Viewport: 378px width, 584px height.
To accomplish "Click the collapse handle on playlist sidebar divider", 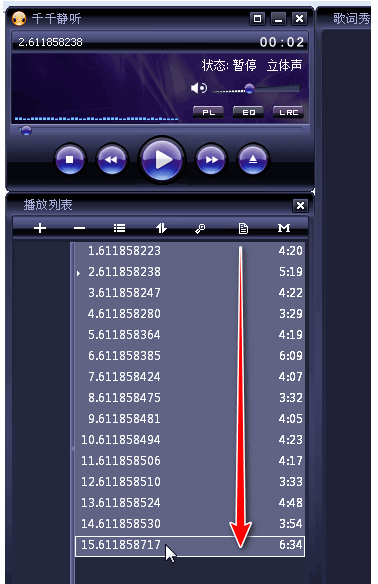I will pos(73,448).
